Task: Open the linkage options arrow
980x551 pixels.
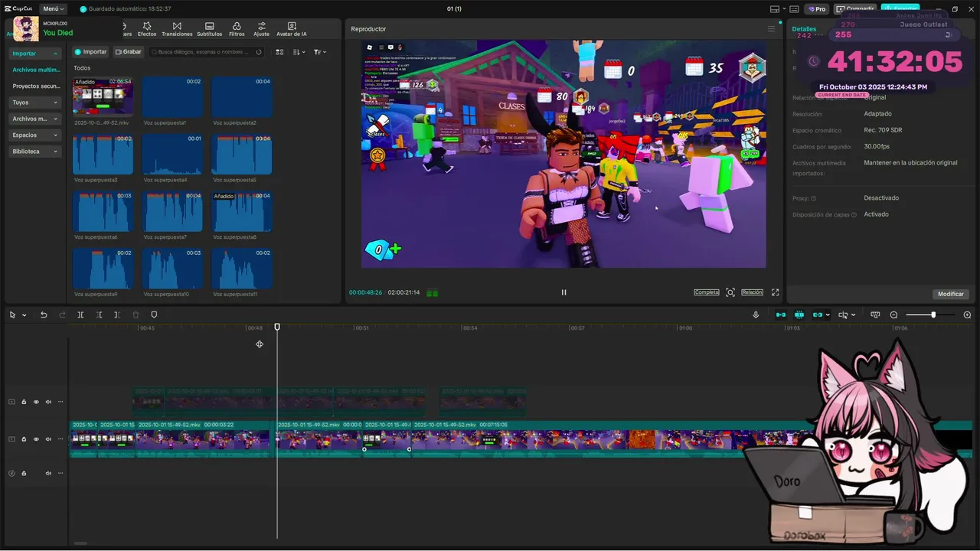Action: [828, 315]
